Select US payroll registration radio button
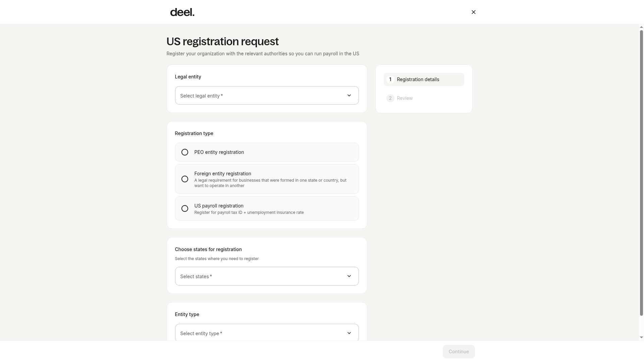This screenshot has height=362, width=644. [x=184, y=208]
